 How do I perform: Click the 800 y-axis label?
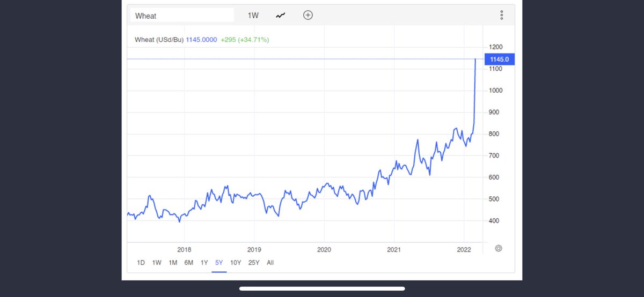[494, 134]
